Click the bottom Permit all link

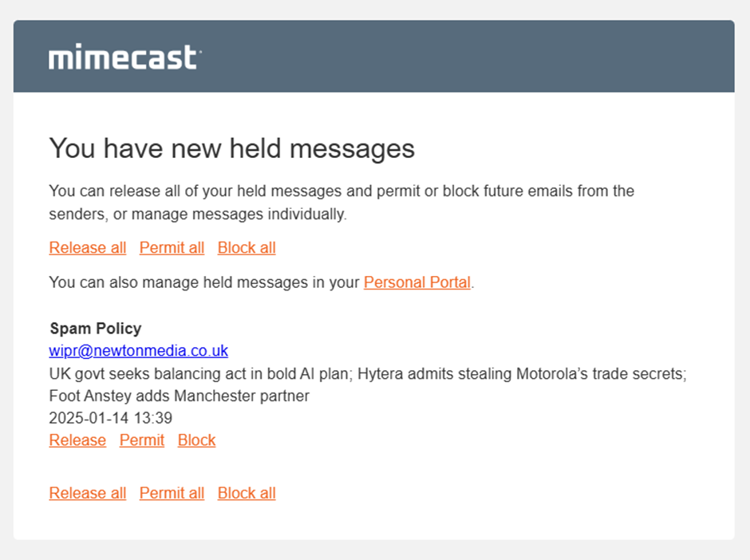[x=172, y=493]
